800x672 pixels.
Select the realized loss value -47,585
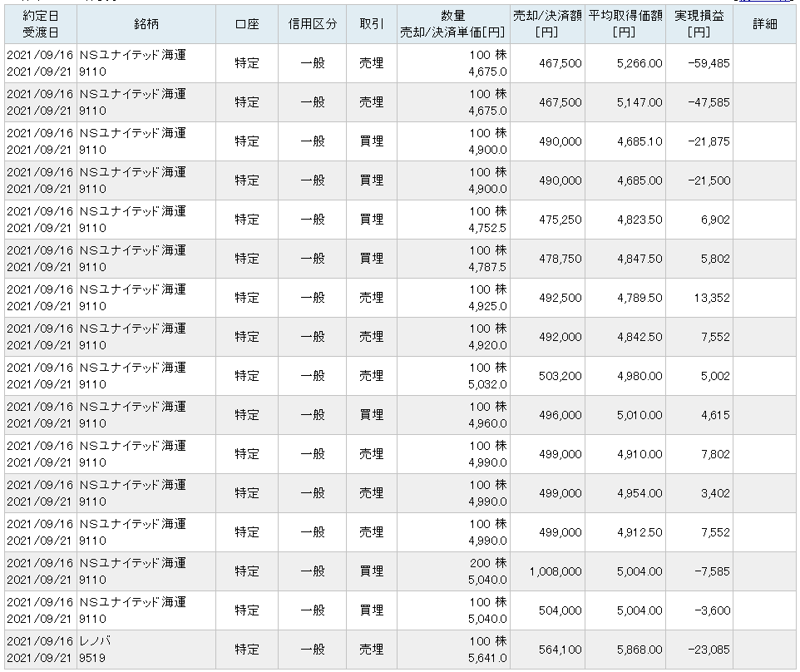coord(709,102)
